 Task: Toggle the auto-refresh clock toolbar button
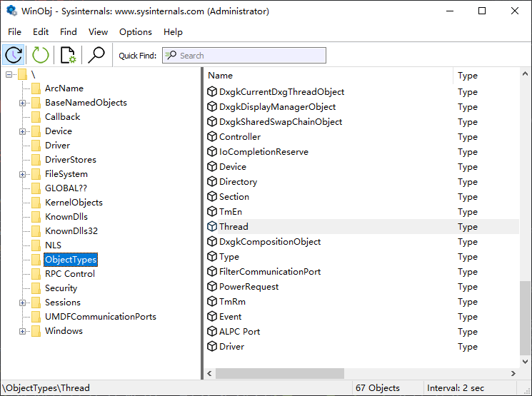pos(14,55)
